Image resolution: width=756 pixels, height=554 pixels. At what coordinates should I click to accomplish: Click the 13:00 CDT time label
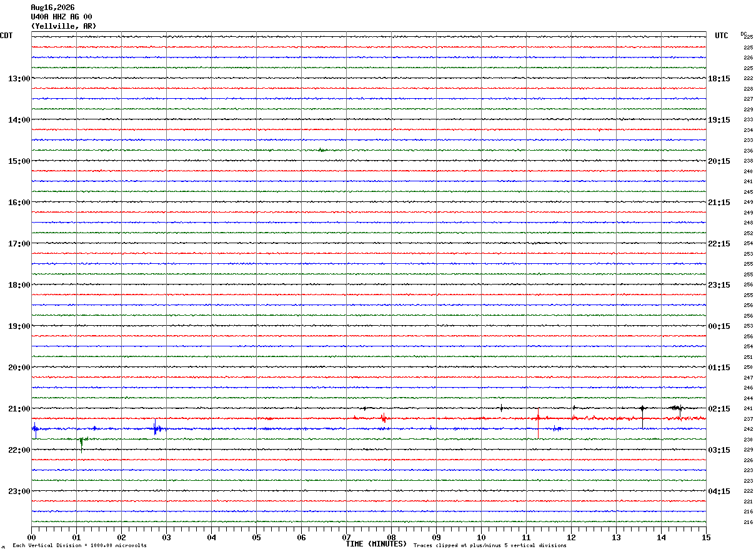point(19,78)
